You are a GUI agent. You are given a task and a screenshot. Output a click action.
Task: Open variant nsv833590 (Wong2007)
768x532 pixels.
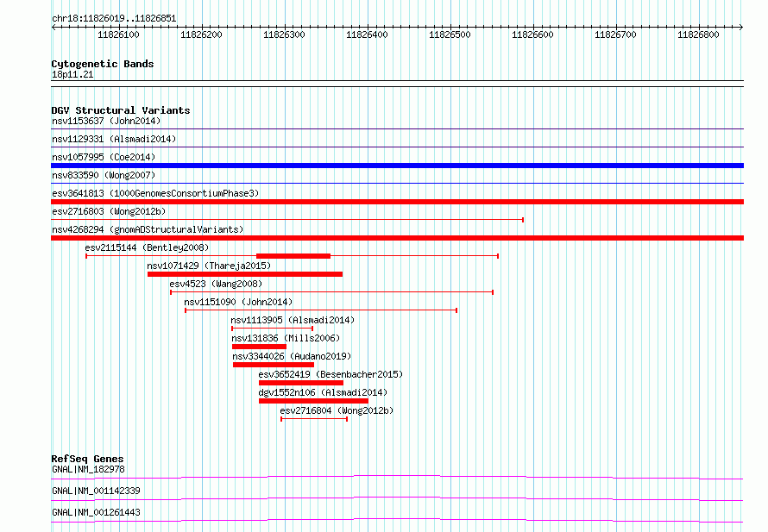pyautogui.click(x=104, y=175)
